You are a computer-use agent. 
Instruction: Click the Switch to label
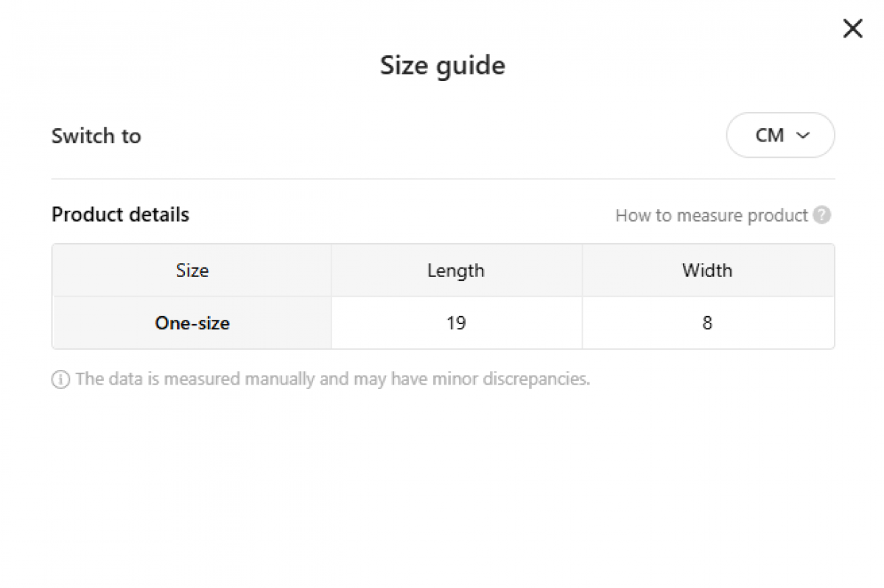click(x=97, y=136)
